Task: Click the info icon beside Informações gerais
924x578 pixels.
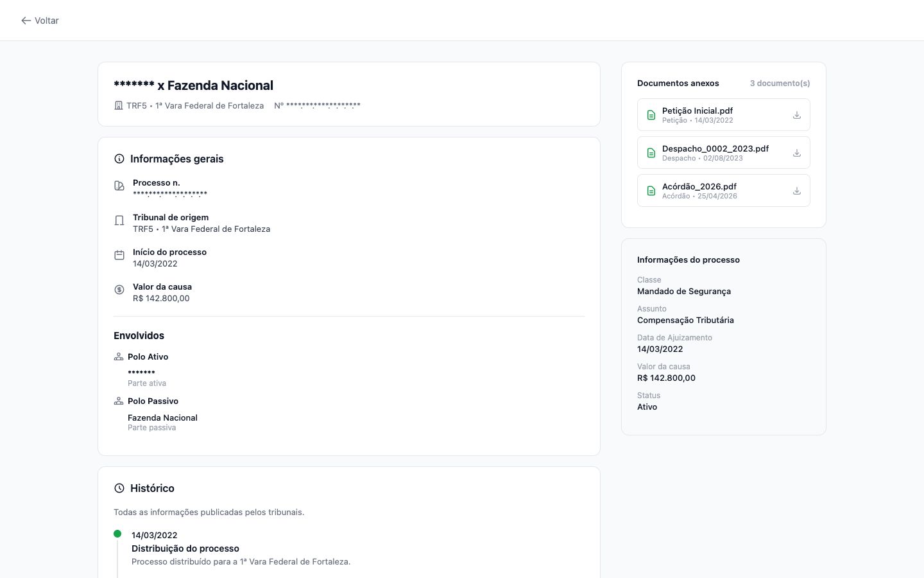Action: [x=119, y=159]
